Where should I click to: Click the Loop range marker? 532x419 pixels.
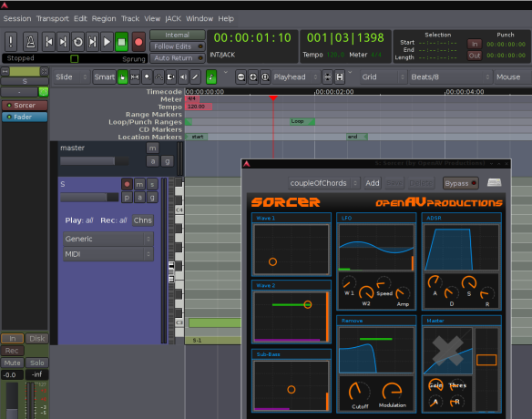point(302,121)
